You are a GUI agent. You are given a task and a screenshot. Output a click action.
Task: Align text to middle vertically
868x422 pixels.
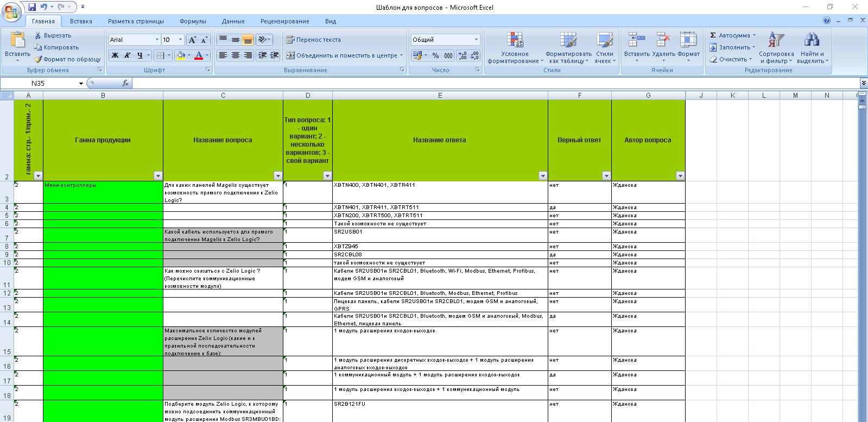click(235, 40)
